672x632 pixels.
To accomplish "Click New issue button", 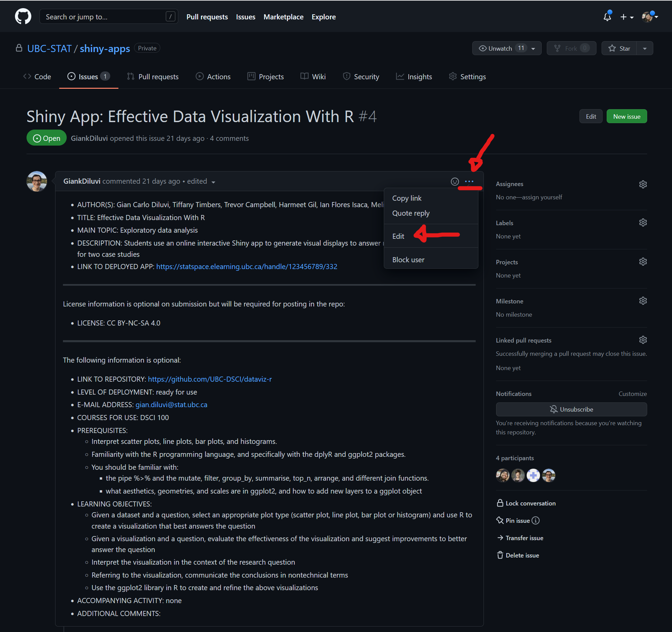I will pos(627,116).
